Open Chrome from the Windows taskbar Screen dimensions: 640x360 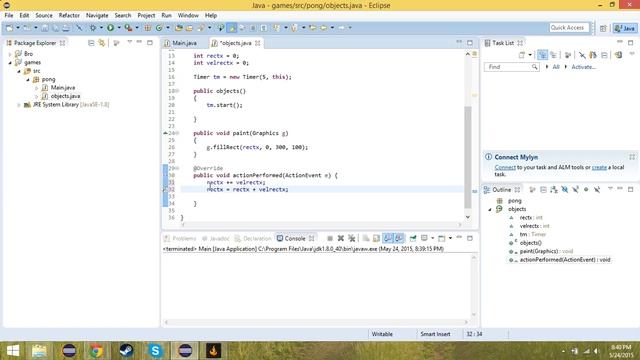click(x=97, y=351)
